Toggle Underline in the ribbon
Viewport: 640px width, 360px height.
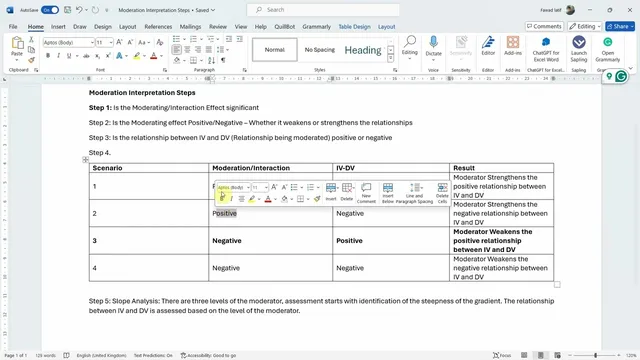click(x=69, y=56)
